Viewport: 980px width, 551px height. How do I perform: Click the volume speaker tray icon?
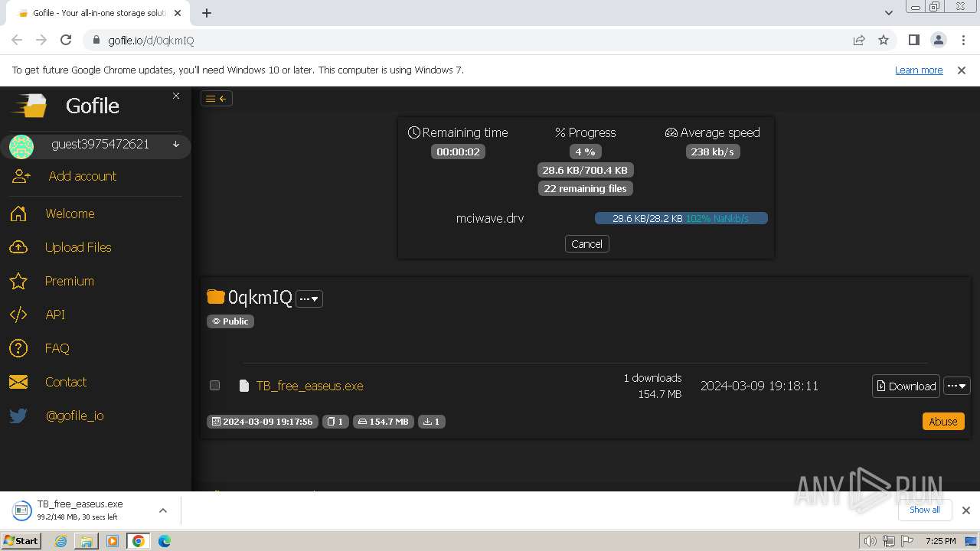(871, 541)
